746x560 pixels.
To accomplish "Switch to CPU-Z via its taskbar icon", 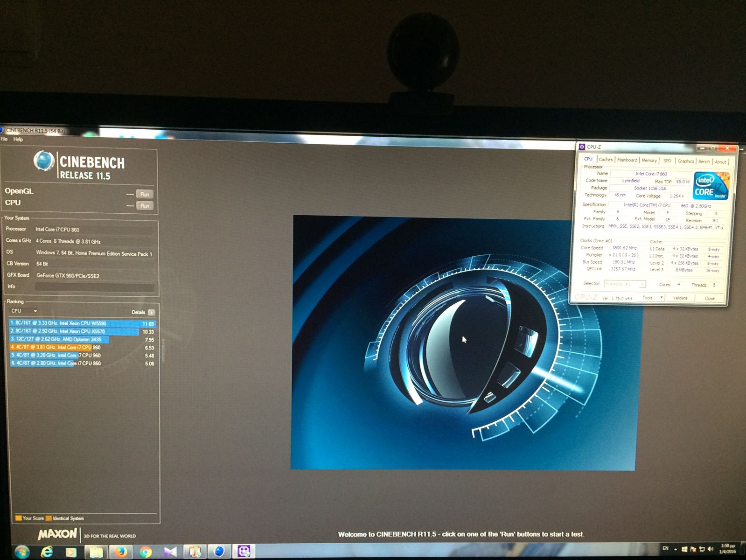I will [244, 552].
